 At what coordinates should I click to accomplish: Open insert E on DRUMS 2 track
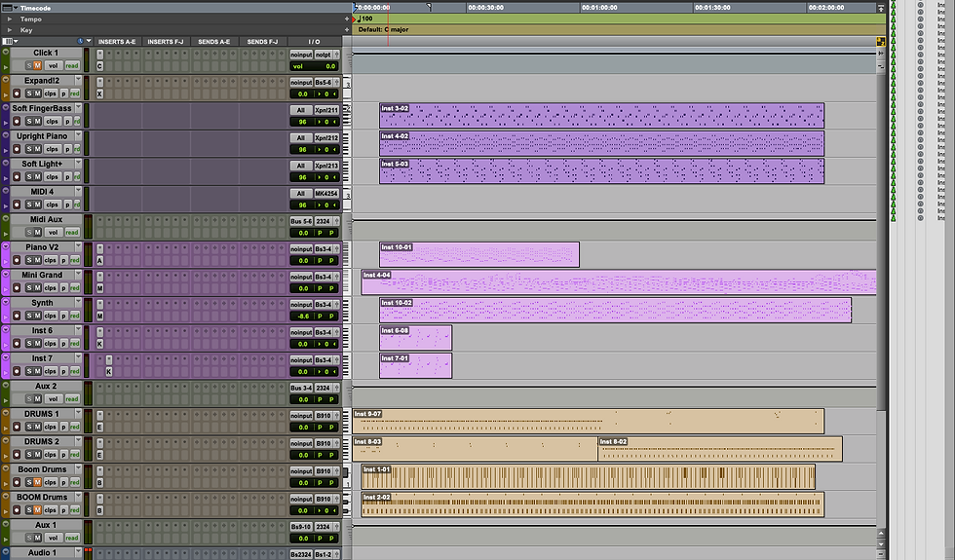pos(99,455)
